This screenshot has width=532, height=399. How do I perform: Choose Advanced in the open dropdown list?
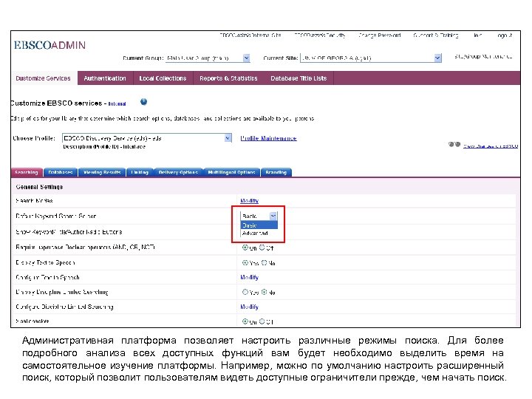point(259,233)
